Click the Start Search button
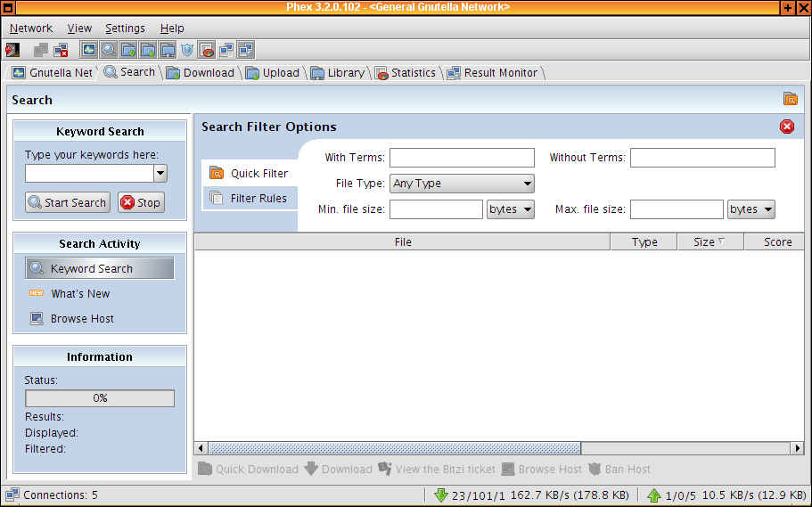 68,202
